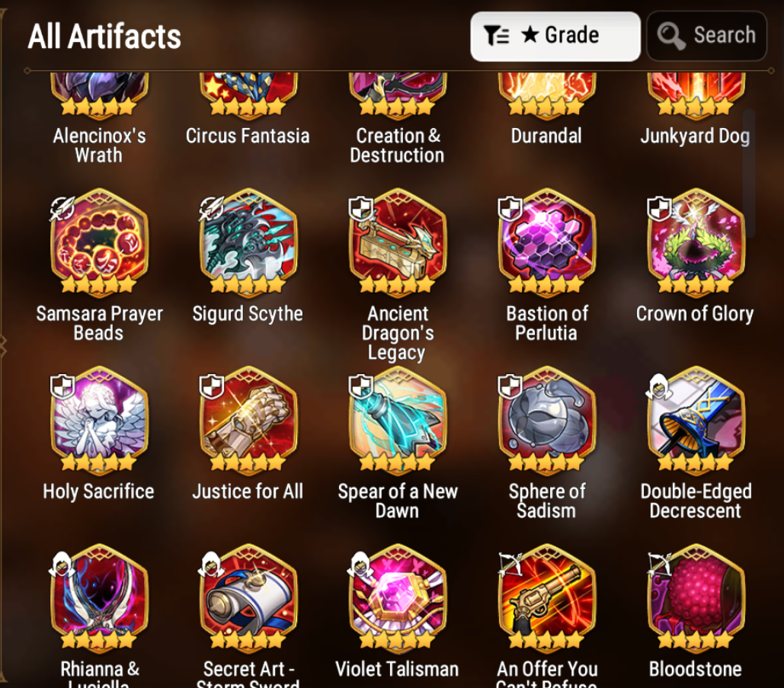Click the magnifying glass search icon
Screen dimensions: 784x688
coord(670,36)
